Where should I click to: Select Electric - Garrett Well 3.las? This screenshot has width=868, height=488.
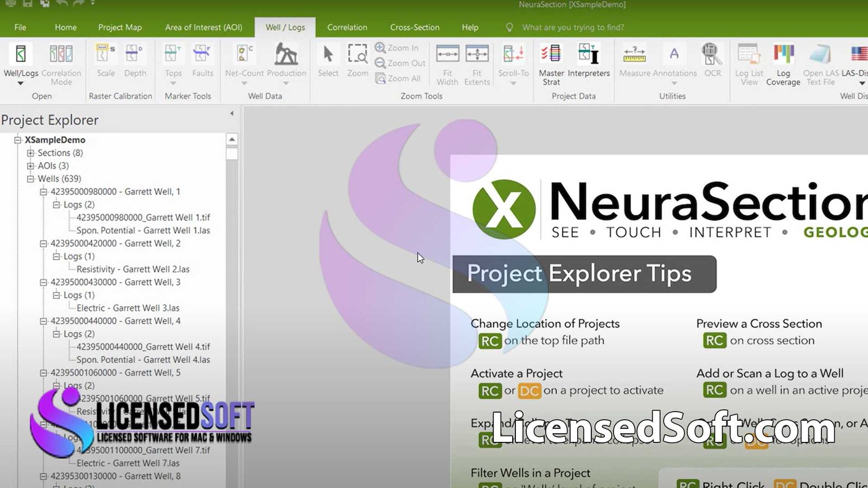click(128, 308)
